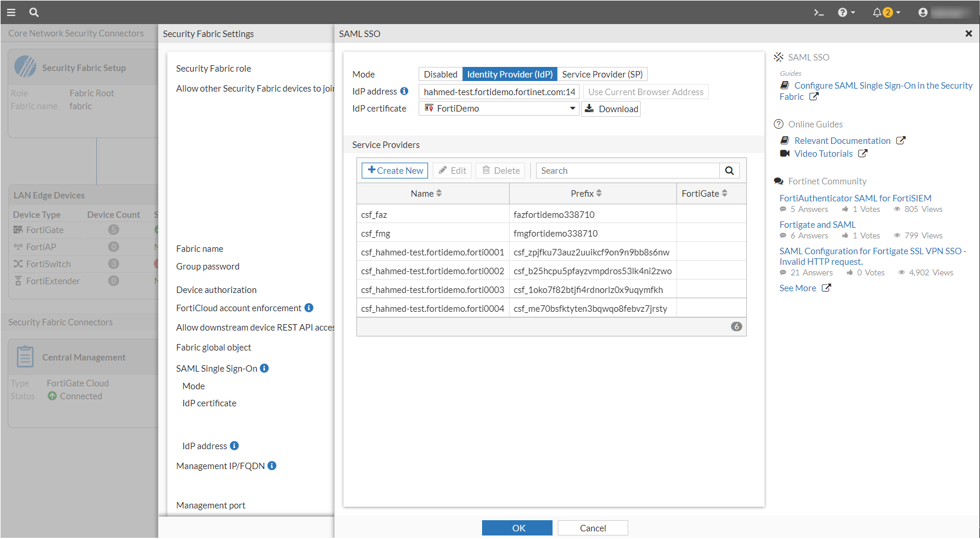Select the Disabled mode option
This screenshot has width=980, height=539.
click(440, 74)
